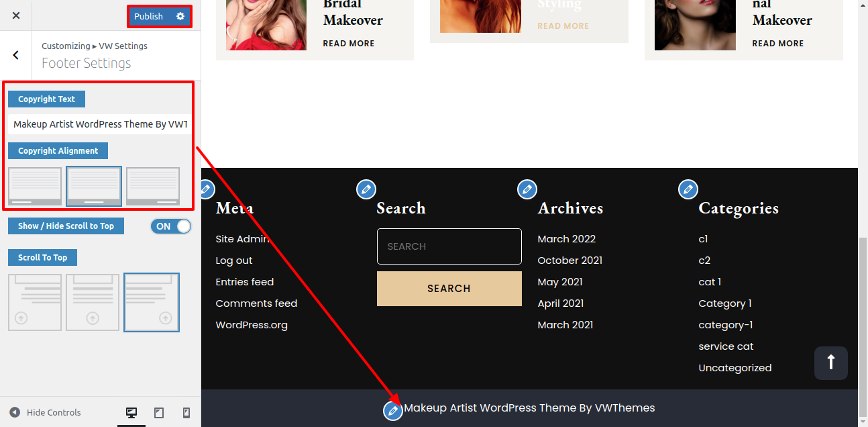Image resolution: width=868 pixels, height=427 pixels.
Task: Go back using the left chevron
Action: 16,55
